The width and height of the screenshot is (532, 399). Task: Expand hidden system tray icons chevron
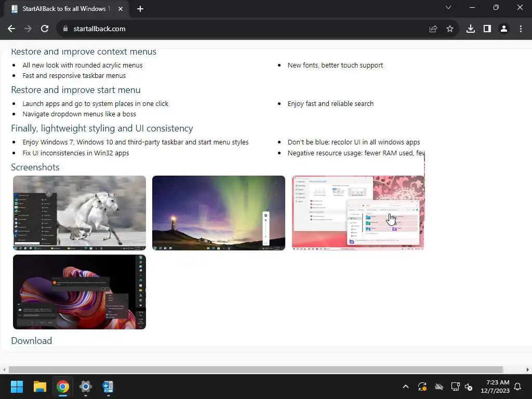pos(405,387)
